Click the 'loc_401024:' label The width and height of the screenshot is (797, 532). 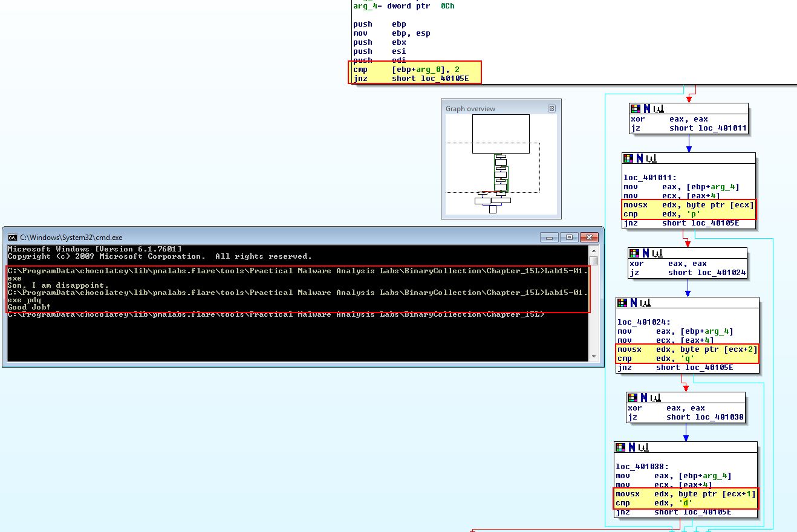tap(644, 322)
